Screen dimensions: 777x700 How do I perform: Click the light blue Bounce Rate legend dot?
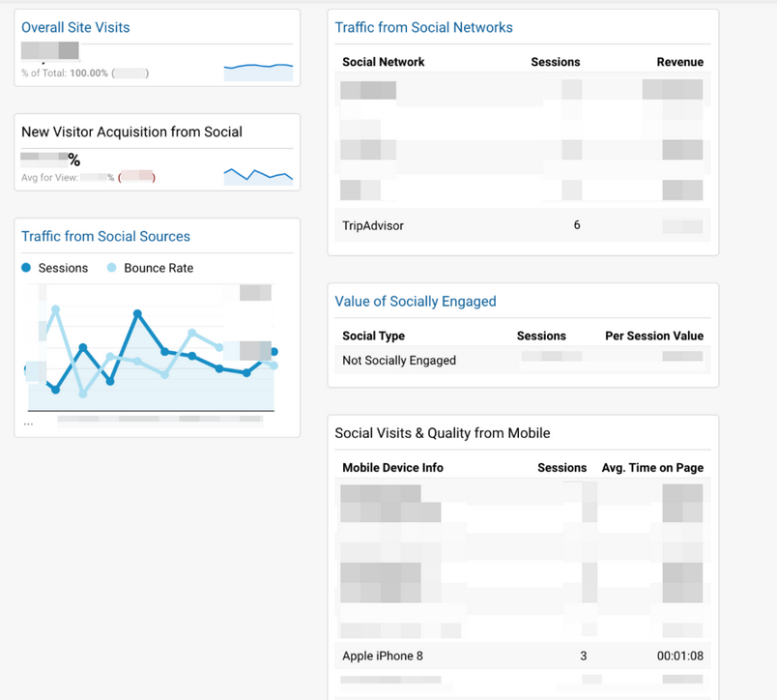(112, 268)
